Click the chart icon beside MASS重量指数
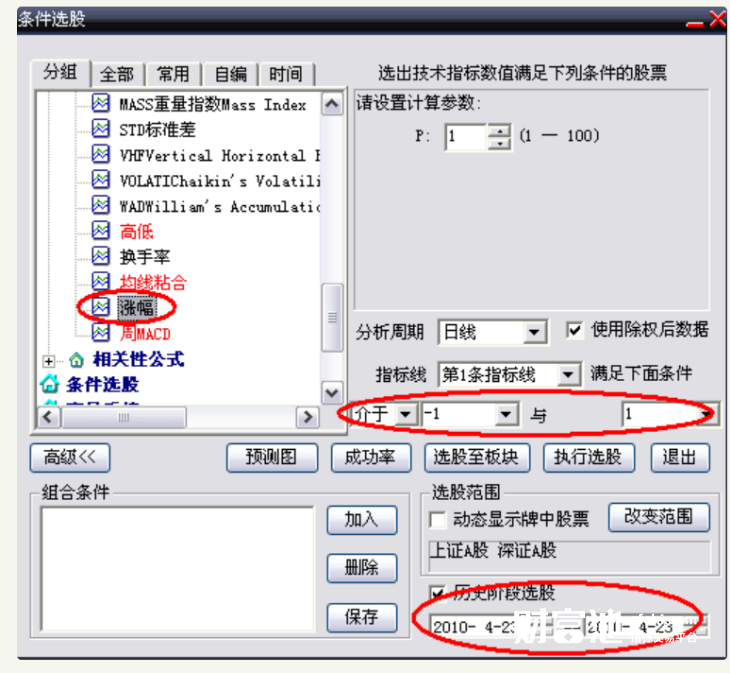The image size is (730, 673). point(101,103)
